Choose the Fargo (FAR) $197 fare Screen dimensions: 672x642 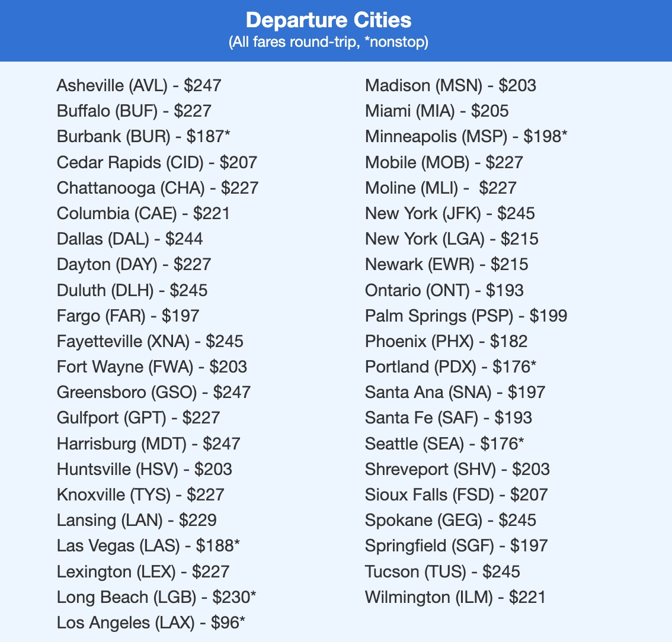128,316
